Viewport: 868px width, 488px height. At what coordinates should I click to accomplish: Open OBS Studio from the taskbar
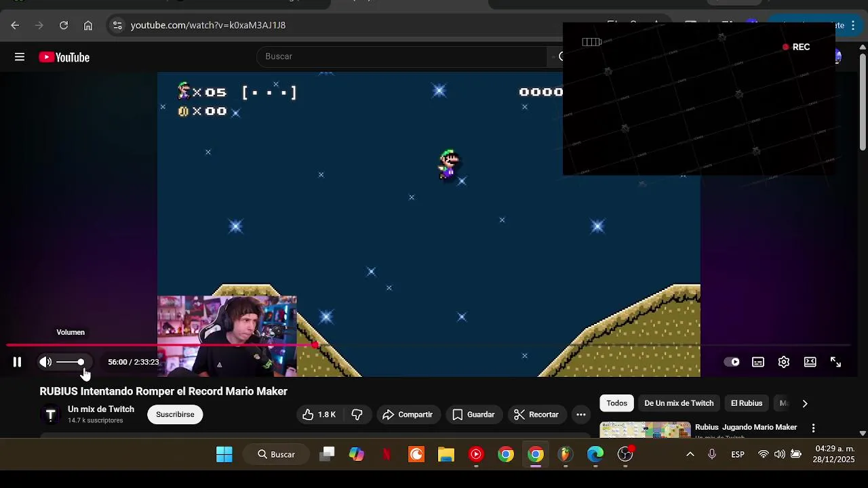coord(625,454)
